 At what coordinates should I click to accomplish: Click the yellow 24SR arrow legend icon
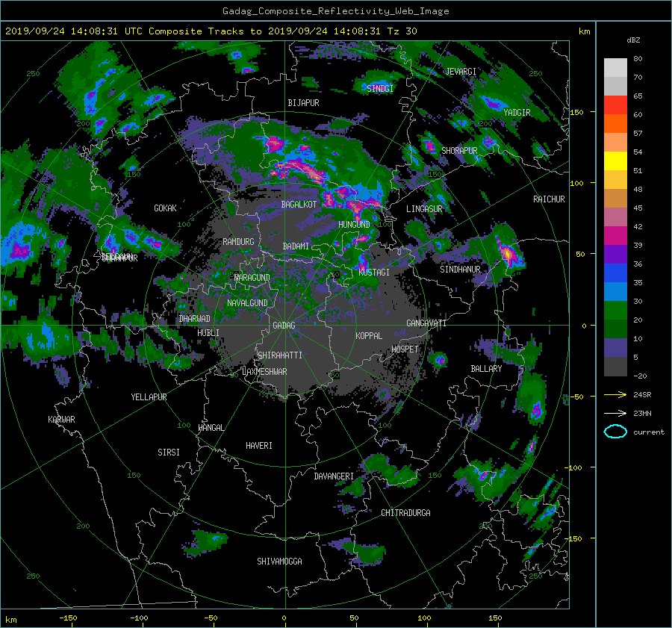[x=615, y=394]
